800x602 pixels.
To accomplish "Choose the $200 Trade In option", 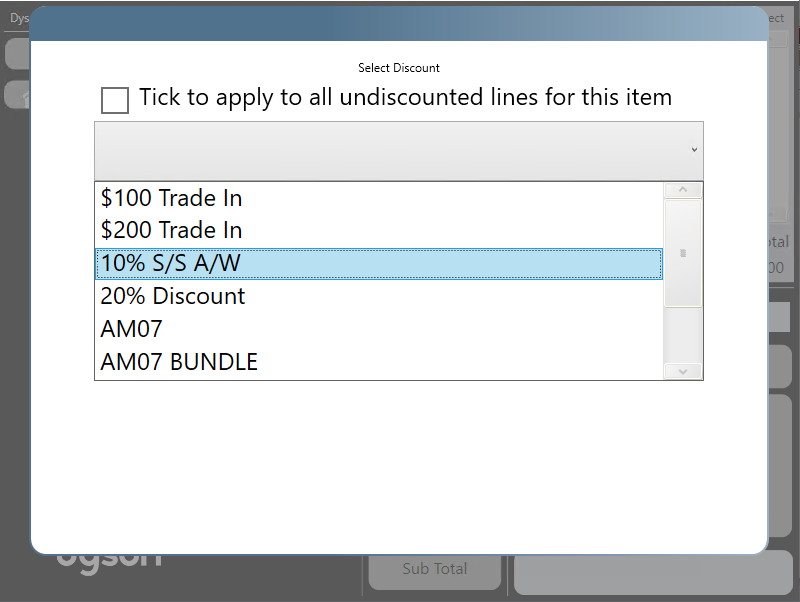I will tap(171, 230).
